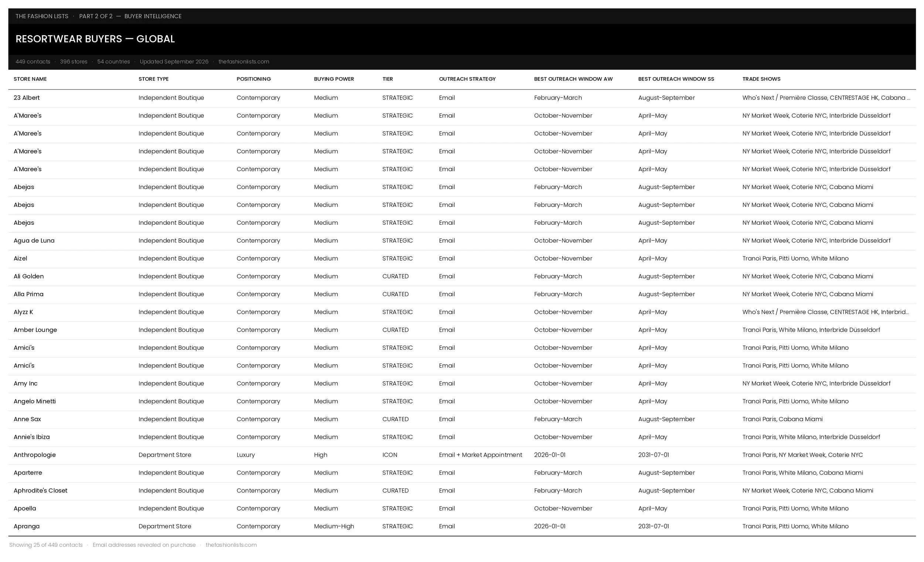Open thefashionlists.com link after Email addresses revealed

click(231, 545)
